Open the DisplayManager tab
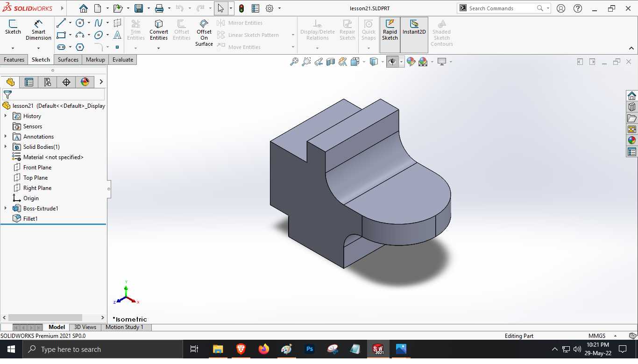The image size is (638, 364). 85,82
